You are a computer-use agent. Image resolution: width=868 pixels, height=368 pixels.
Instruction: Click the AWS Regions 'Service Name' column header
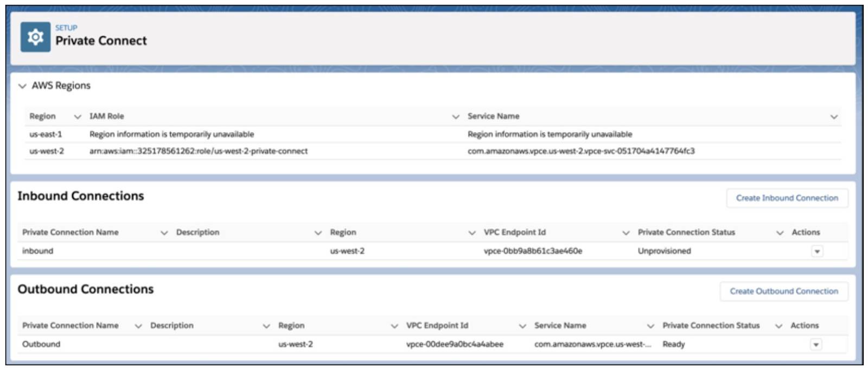[x=494, y=116]
